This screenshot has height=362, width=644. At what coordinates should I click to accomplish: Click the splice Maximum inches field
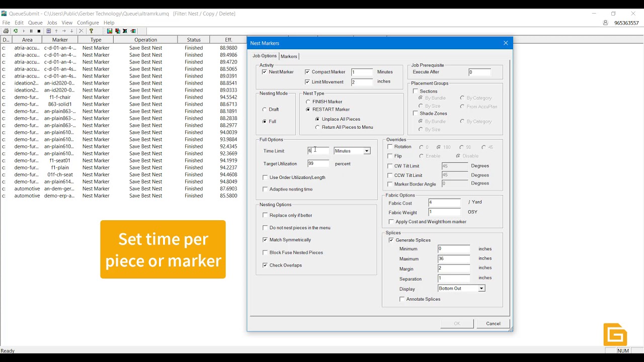point(454,258)
